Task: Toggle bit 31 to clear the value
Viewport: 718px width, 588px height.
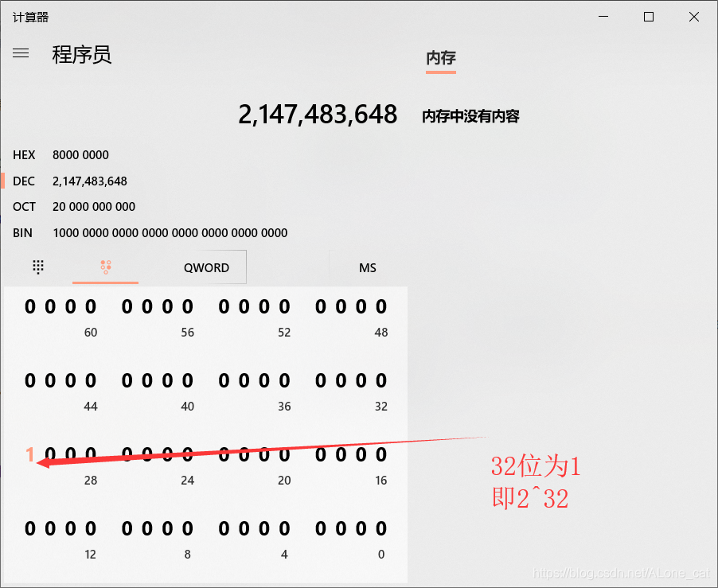Action: click(30, 454)
